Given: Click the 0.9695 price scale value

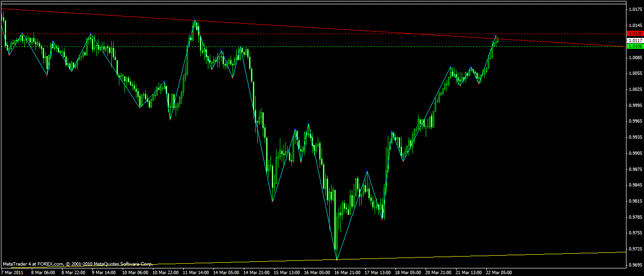Looking at the screenshot, I should click(x=635, y=265).
